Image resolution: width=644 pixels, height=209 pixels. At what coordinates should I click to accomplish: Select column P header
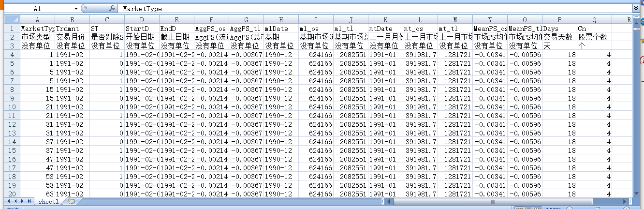[x=559, y=20]
